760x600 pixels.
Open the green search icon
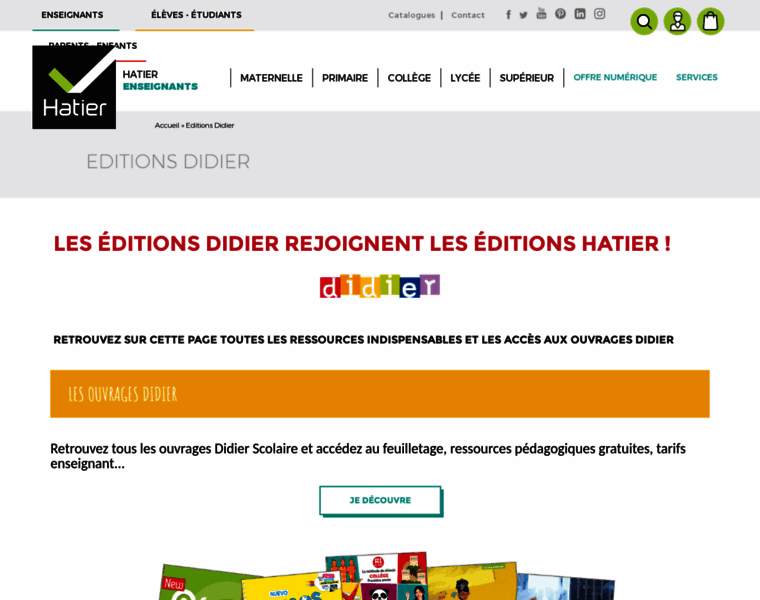644,21
